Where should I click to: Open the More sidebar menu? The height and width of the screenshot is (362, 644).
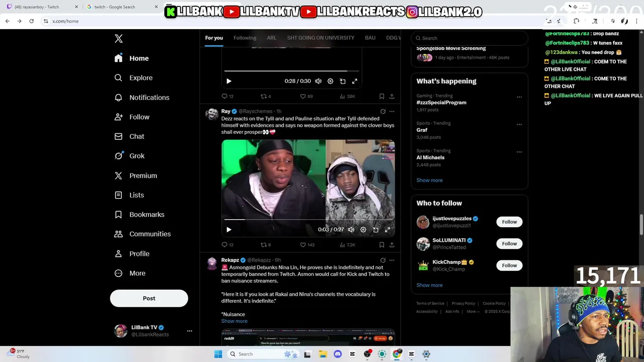tap(130, 273)
